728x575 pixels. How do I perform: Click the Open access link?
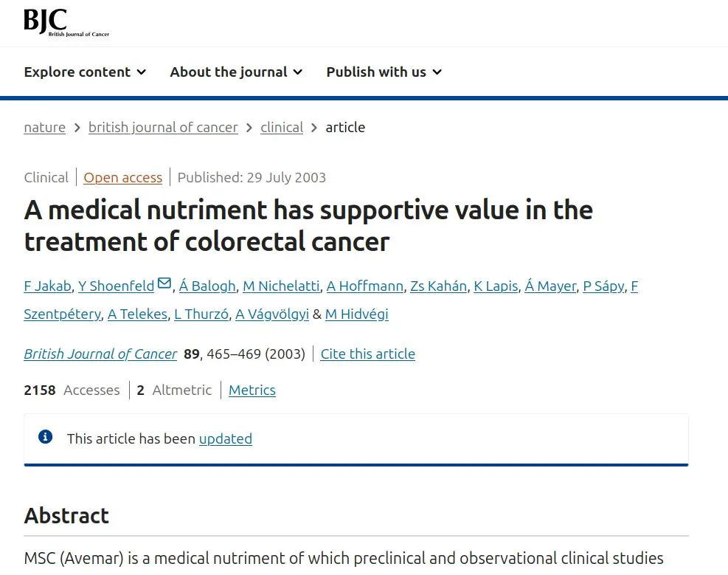pos(123,177)
